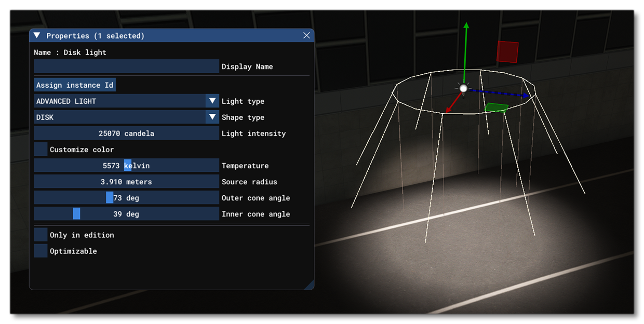Viewport: 644px width, 324px height.
Task: Click the panel close X icon
Action: click(x=306, y=35)
